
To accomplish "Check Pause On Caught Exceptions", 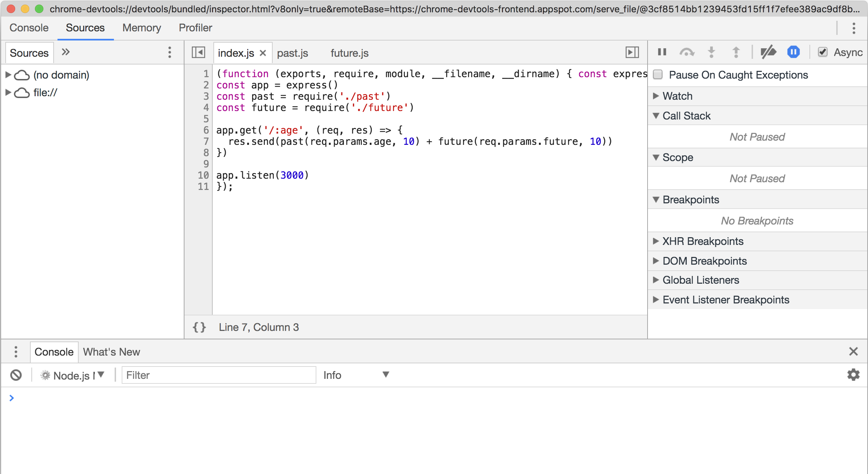I will (658, 74).
